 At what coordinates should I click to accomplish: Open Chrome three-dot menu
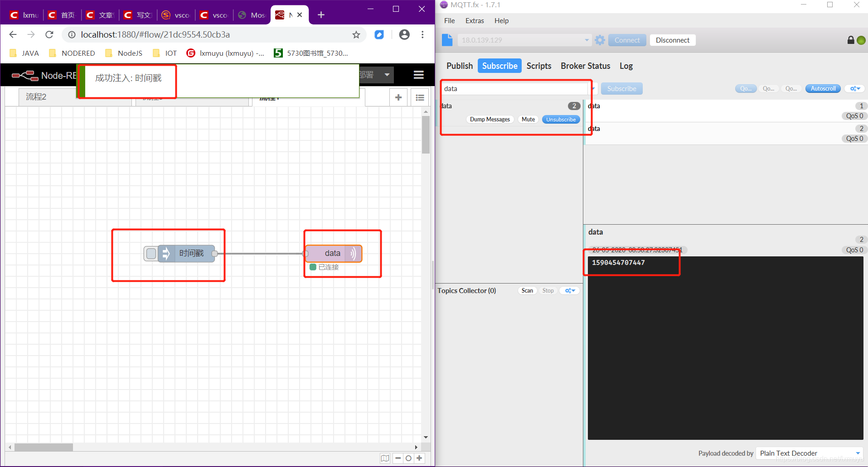coord(422,34)
